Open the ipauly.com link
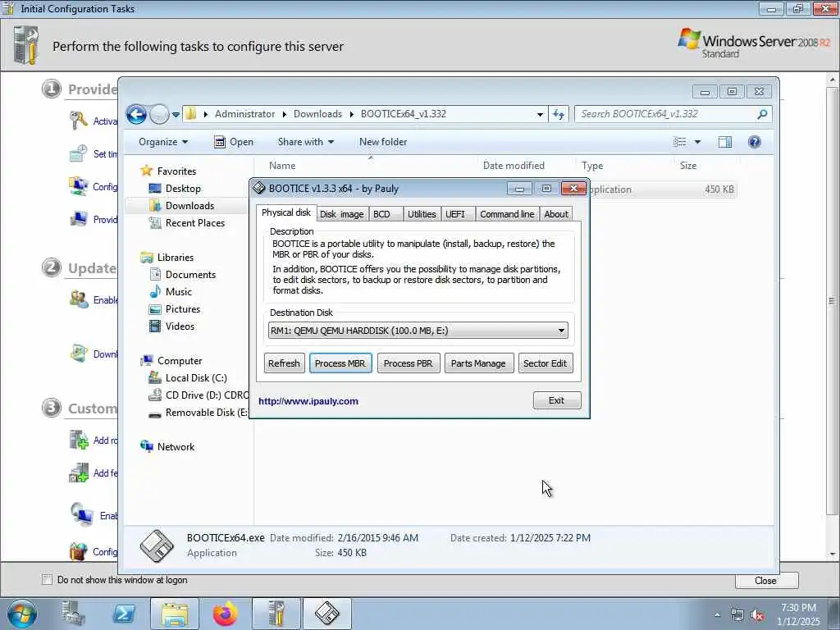Screen dimensions: 840x630 (x=308, y=401)
